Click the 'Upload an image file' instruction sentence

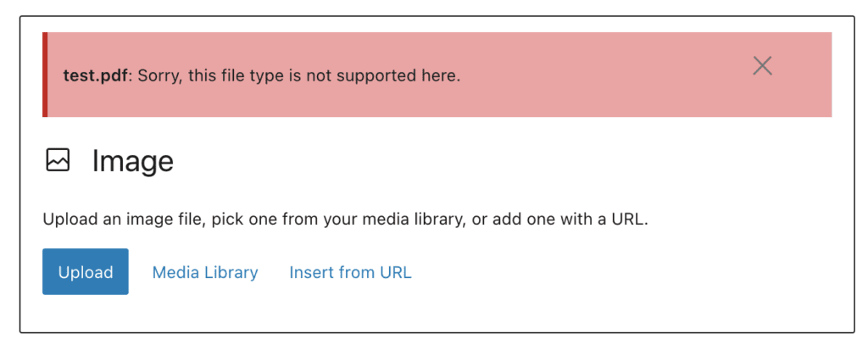point(346,220)
